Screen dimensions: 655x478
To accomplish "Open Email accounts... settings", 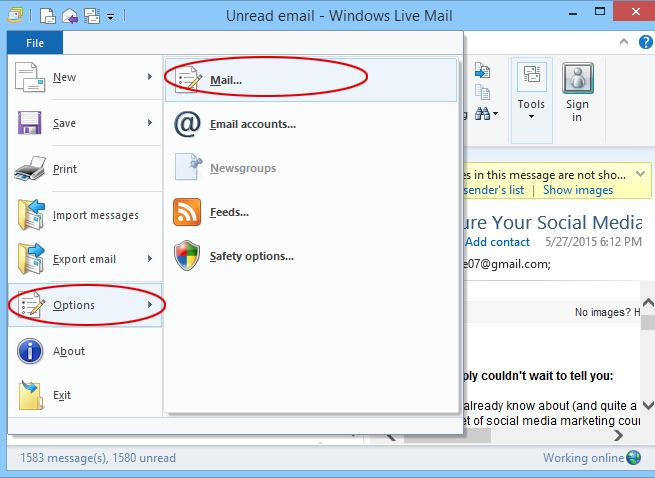I will (311, 124).
